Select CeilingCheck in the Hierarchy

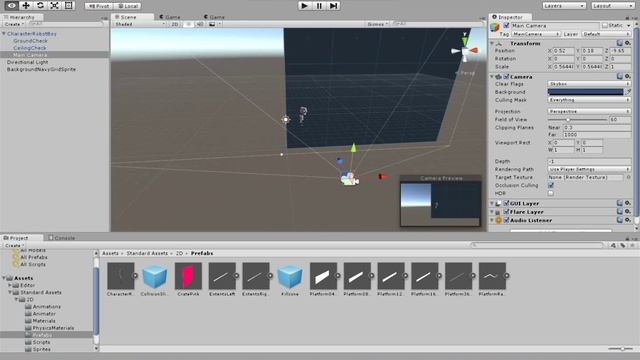click(29, 48)
